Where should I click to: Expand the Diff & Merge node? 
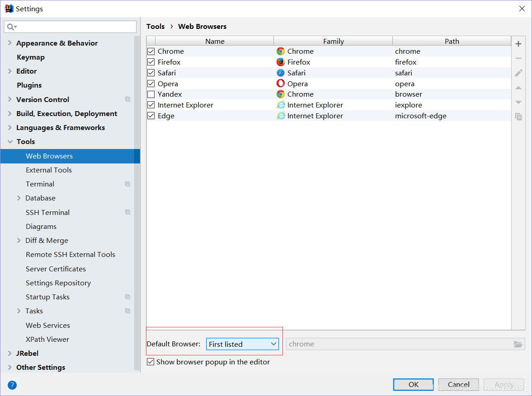click(x=19, y=240)
